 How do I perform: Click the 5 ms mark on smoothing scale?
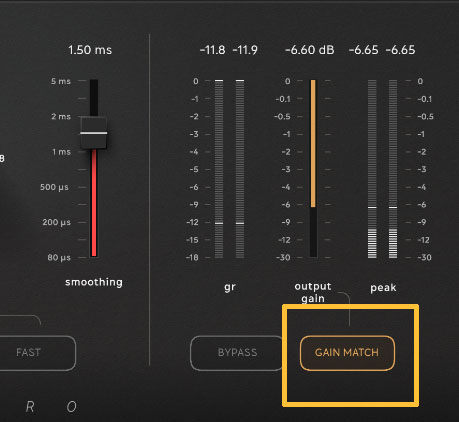tap(61, 81)
